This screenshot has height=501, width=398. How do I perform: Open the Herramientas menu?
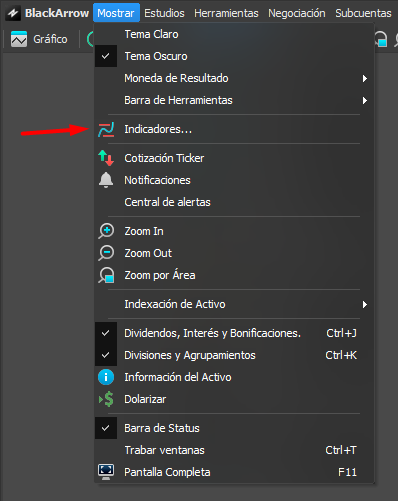226,13
